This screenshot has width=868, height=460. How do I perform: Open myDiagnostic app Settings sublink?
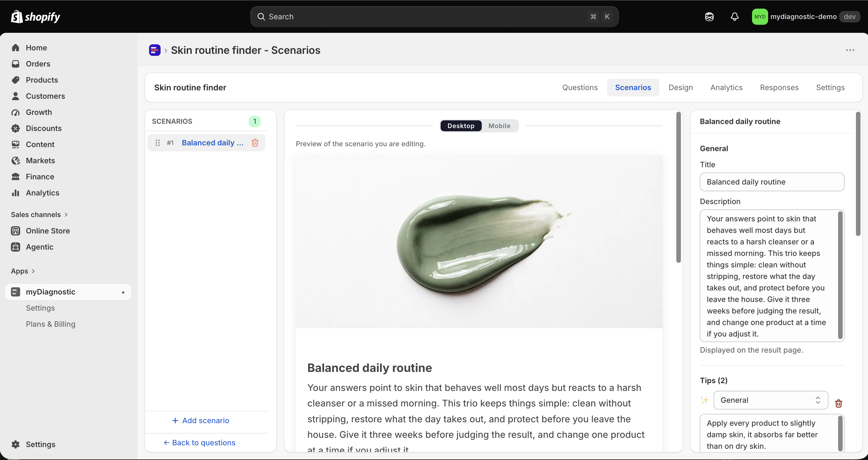pyautogui.click(x=40, y=308)
